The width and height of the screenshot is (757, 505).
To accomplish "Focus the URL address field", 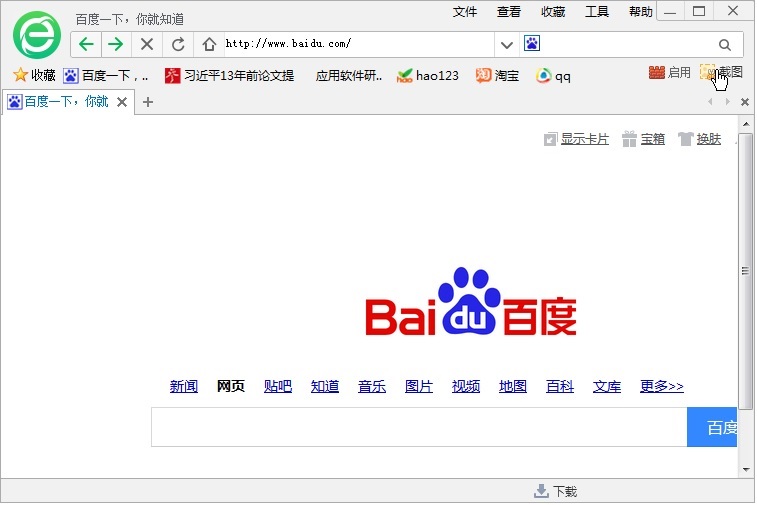I will (x=358, y=44).
